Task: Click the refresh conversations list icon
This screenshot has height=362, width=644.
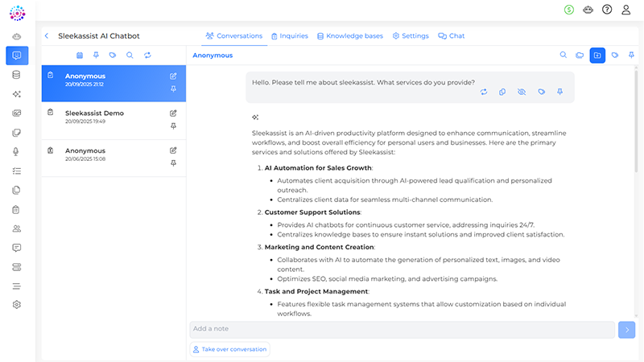Action: pyautogui.click(x=147, y=56)
